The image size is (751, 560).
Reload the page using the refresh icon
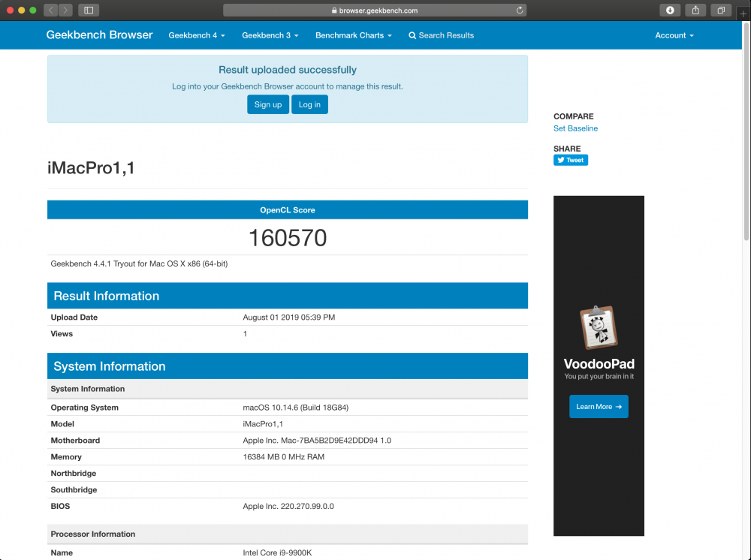click(x=519, y=10)
